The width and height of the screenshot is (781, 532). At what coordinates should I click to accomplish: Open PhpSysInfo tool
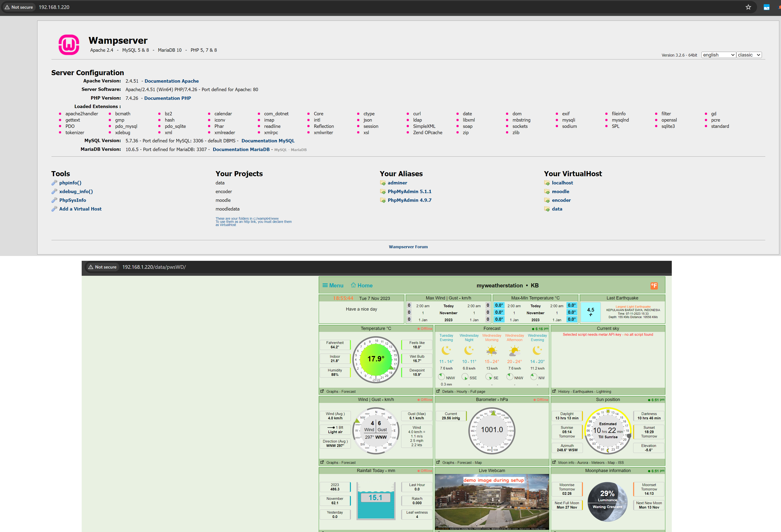click(72, 200)
